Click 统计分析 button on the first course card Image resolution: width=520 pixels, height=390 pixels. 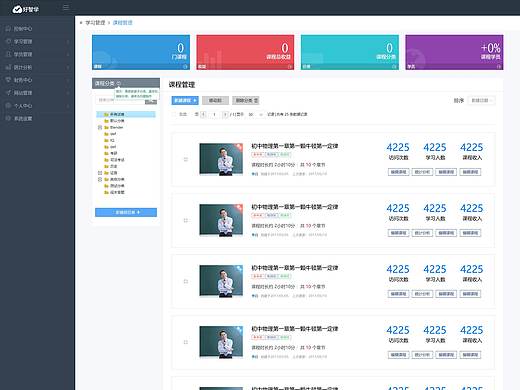(x=422, y=172)
